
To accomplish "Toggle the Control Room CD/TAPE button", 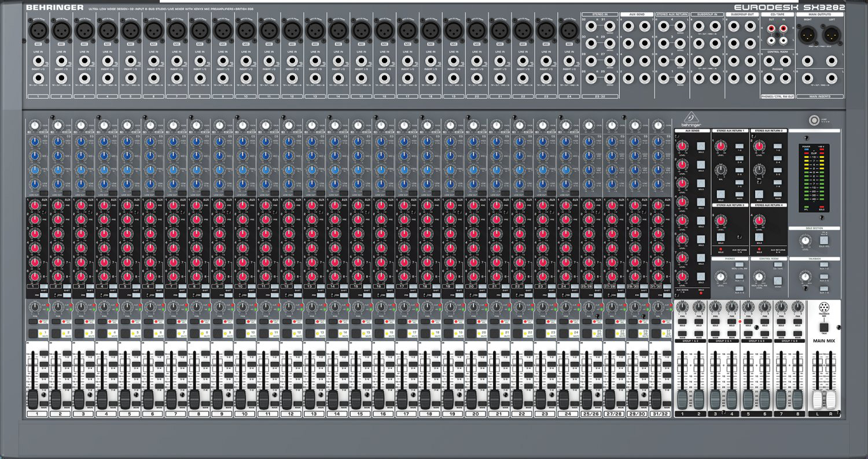I will (x=778, y=264).
